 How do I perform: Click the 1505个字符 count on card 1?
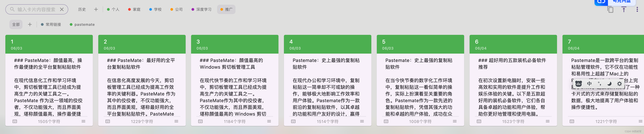[x=49, y=122]
